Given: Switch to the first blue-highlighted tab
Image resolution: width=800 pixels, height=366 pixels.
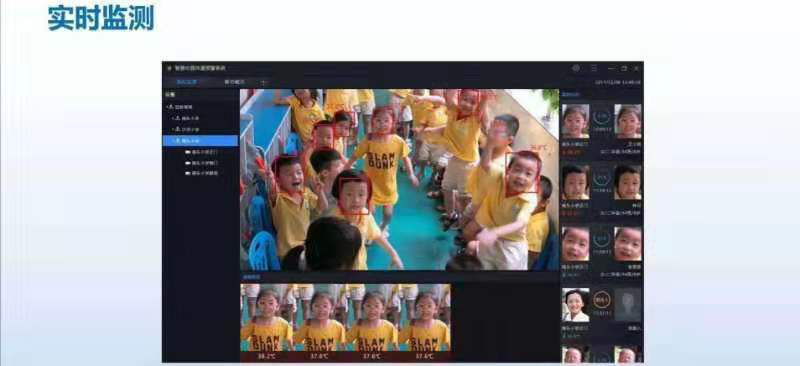Looking at the screenshot, I should (x=187, y=82).
